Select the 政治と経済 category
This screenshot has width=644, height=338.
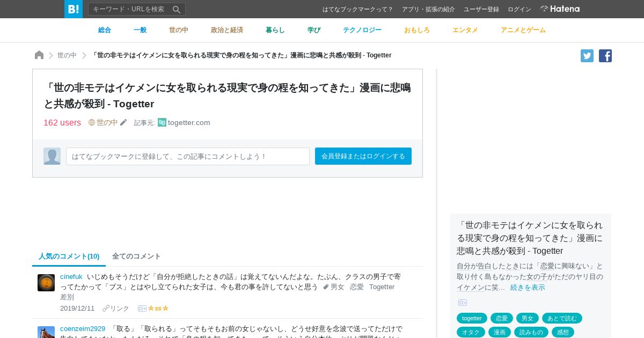point(227,30)
